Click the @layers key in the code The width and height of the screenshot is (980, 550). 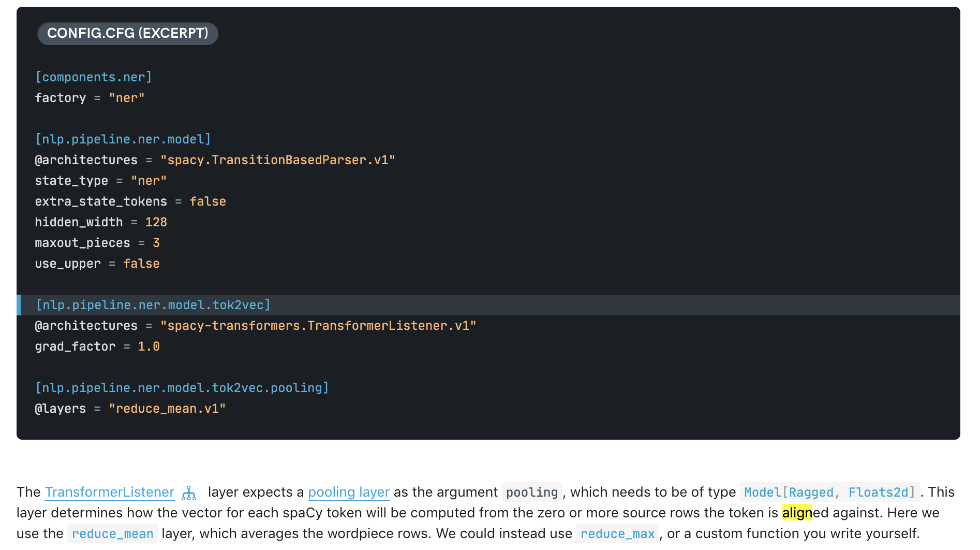tap(61, 409)
